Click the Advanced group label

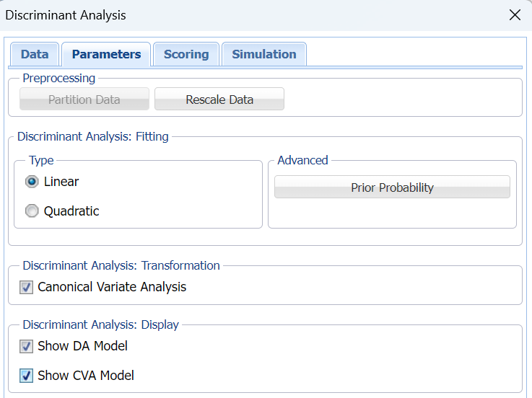pyautogui.click(x=302, y=160)
